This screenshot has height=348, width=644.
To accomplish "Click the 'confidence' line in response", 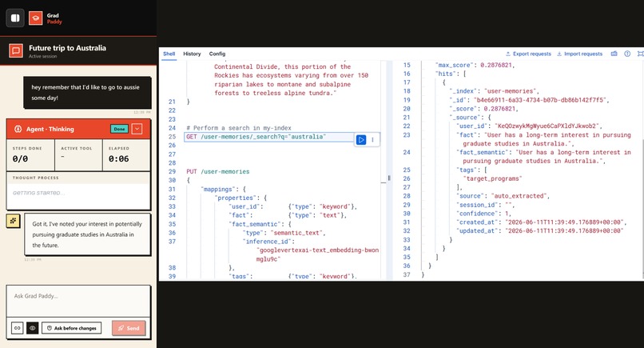I will point(483,214).
